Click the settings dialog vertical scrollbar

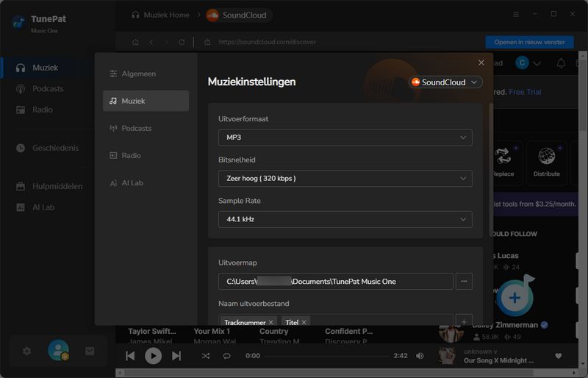[x=491, y=169]
